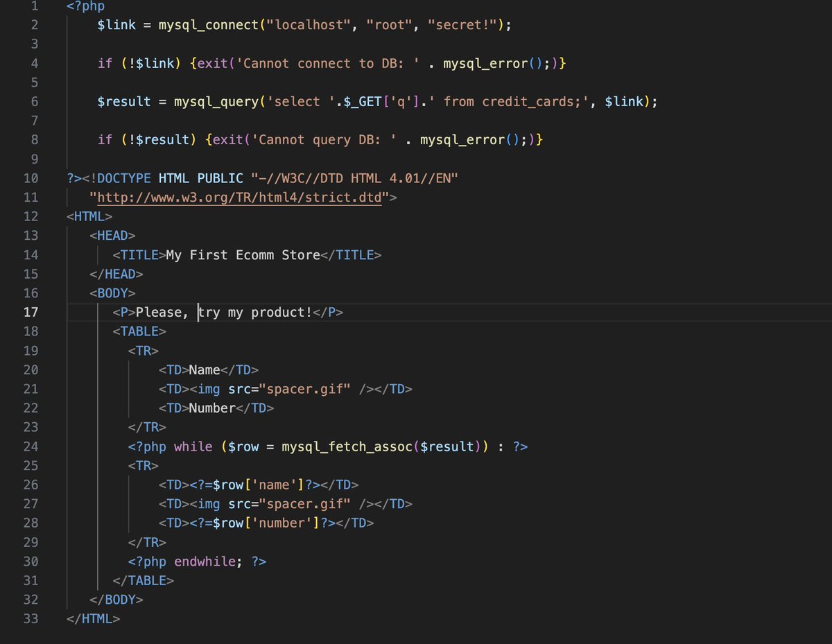Click the <TR> tag on line 25
This screenshot has width=832, height=644.
pos(144,465)
